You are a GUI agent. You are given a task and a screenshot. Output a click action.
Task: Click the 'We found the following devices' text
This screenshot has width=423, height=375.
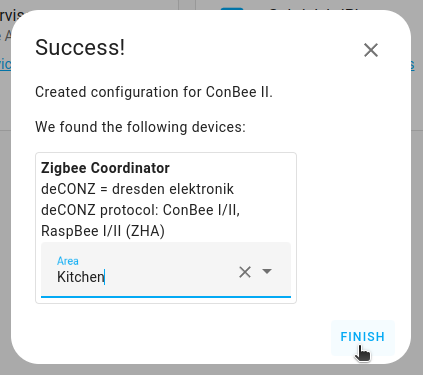click(140, 127)
